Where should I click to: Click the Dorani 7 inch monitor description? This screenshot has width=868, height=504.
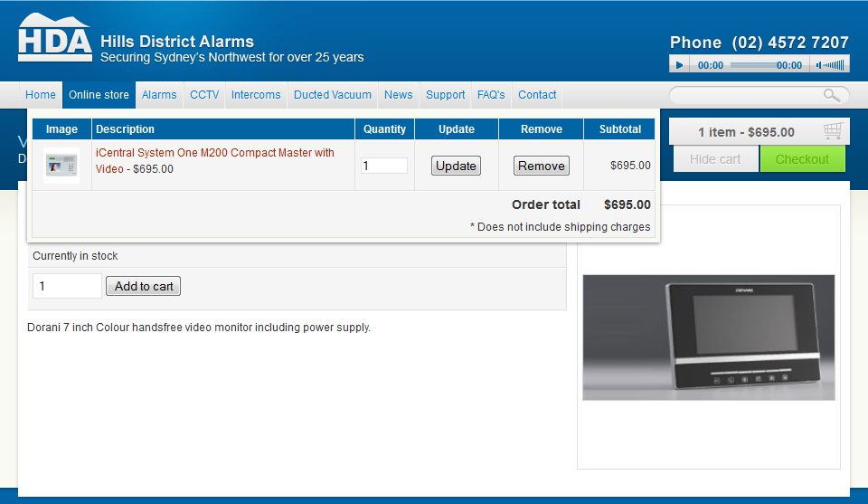pos(199,328)
